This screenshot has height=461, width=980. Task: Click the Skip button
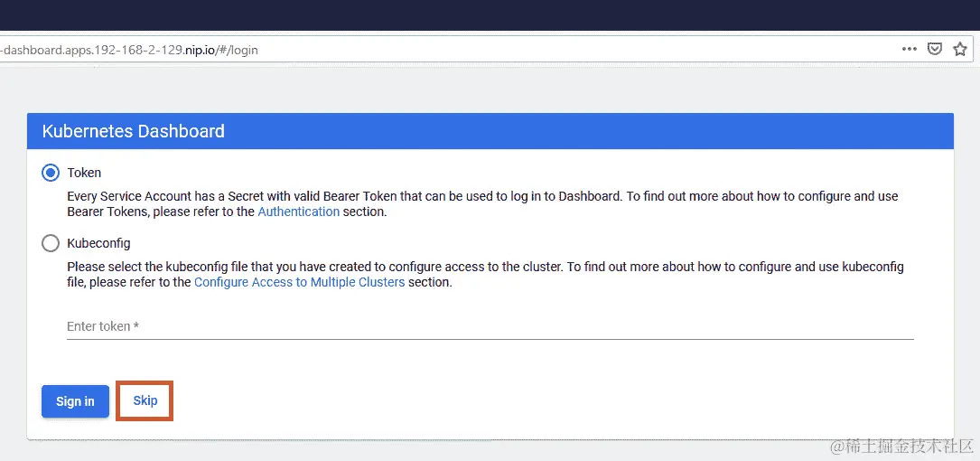(x=145, y=401)
